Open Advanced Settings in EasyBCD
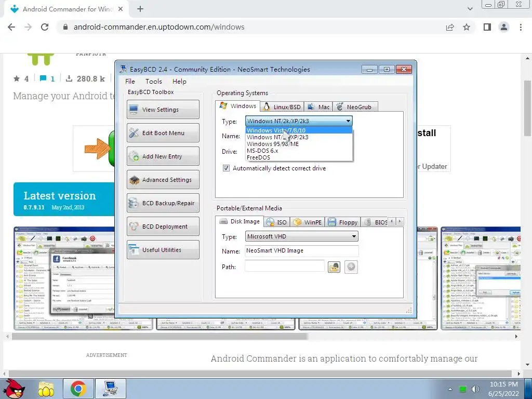This screenshot has width=532, height=399. pyautogui.click(x=163, y=180)
